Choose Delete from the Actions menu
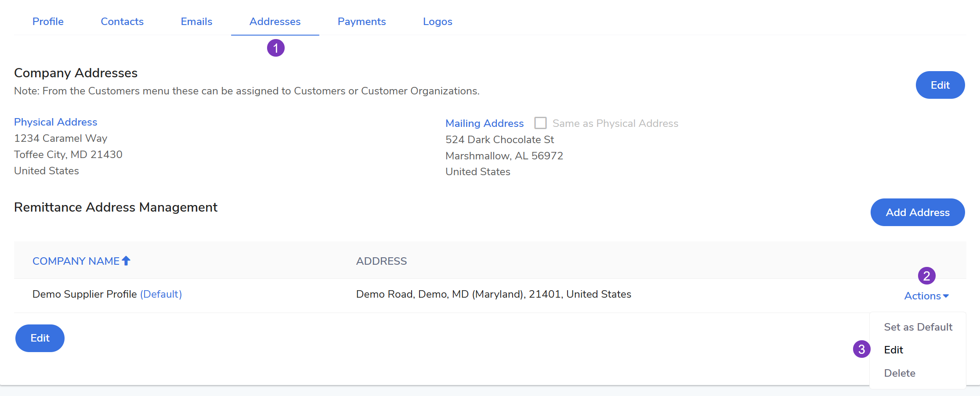Screen dimensions: 980x396 (900, 373)
